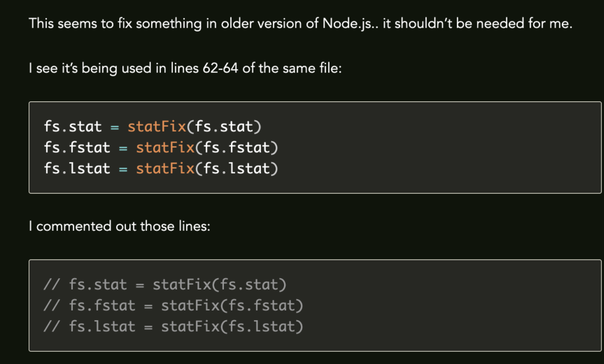Screen dimensions: 604x364
Task: Click the sentence about lines 62-64
Action: coord(185,68)
